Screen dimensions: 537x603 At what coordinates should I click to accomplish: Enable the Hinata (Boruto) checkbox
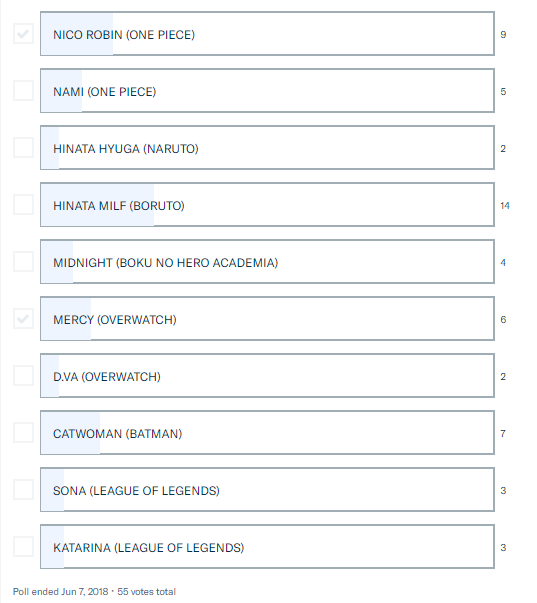pyautogui.click(x=23, y=204)
